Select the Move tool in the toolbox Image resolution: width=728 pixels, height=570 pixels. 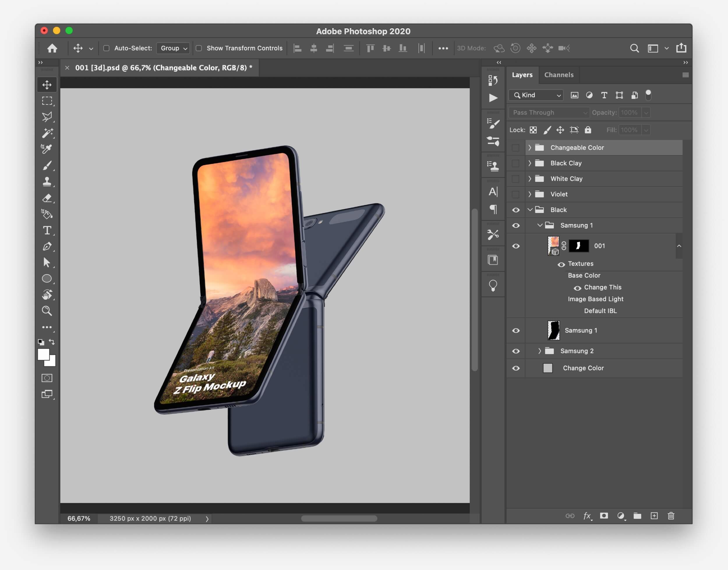pos(47,85)
